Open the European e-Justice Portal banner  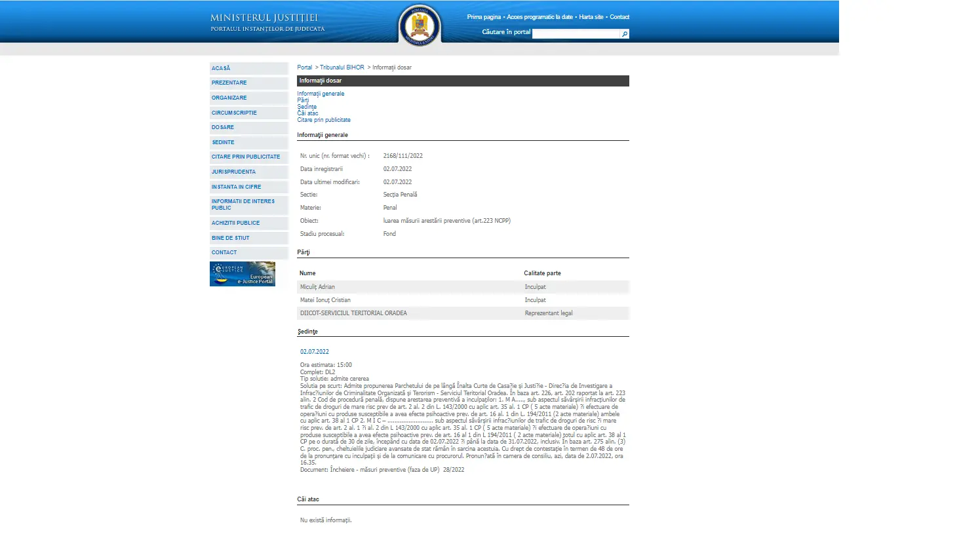[243, 274]
